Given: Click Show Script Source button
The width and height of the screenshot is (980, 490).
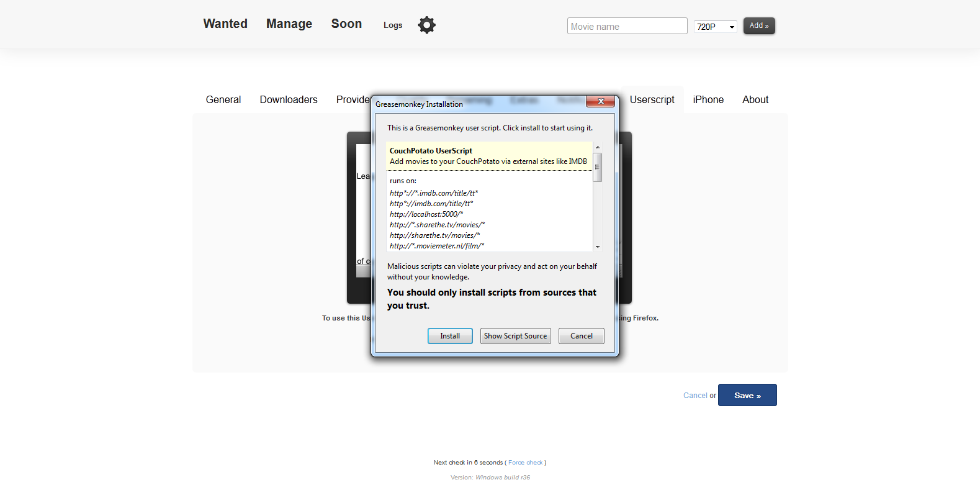Looking at the screenshot, I should 516,336.
